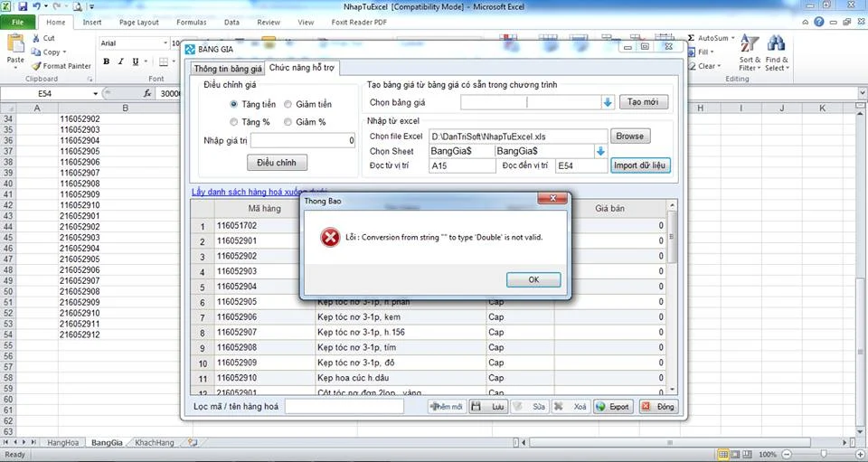This screenshot has height=462, width=868.
Task: Select the Tăng % radio button
Action: point(233,122)
